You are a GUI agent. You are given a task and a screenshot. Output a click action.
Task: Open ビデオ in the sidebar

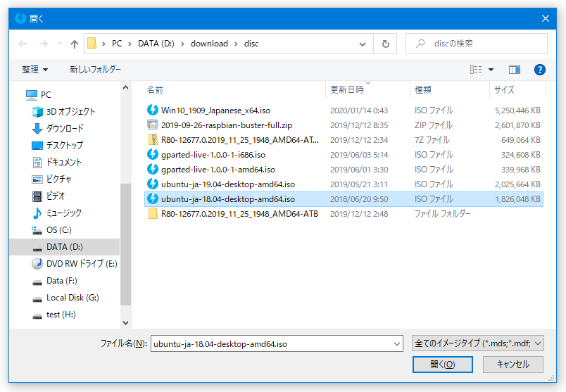[x=49, y=196]
